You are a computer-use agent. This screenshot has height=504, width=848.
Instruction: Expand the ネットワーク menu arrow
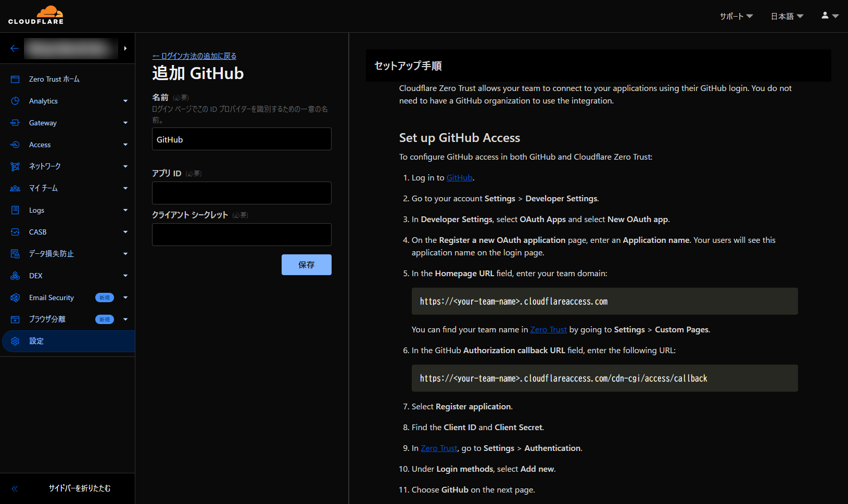125,166
